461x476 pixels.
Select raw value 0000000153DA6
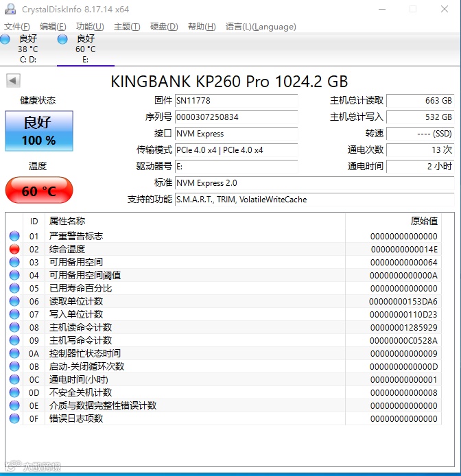pos(403,302)
